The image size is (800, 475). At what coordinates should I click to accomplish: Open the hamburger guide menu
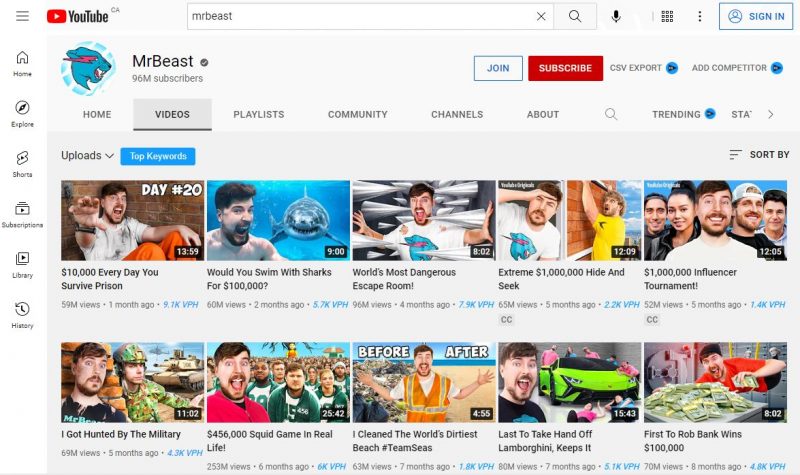point(22,16)
